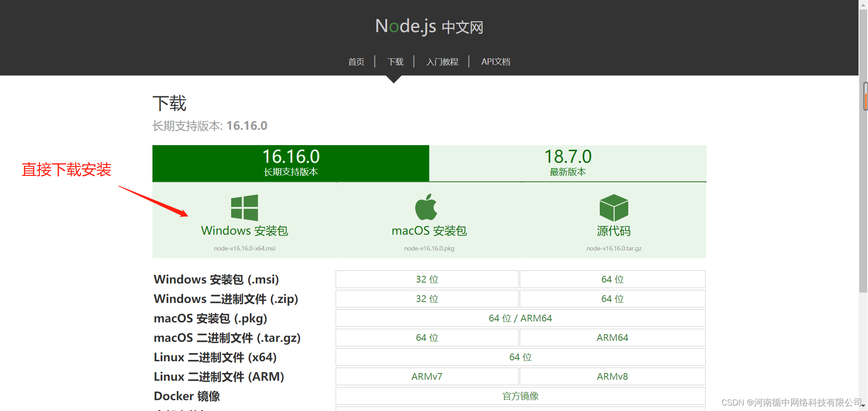
Task: Download the 64 位 Windows .msi installer
Action: click(x=612, y=279)
